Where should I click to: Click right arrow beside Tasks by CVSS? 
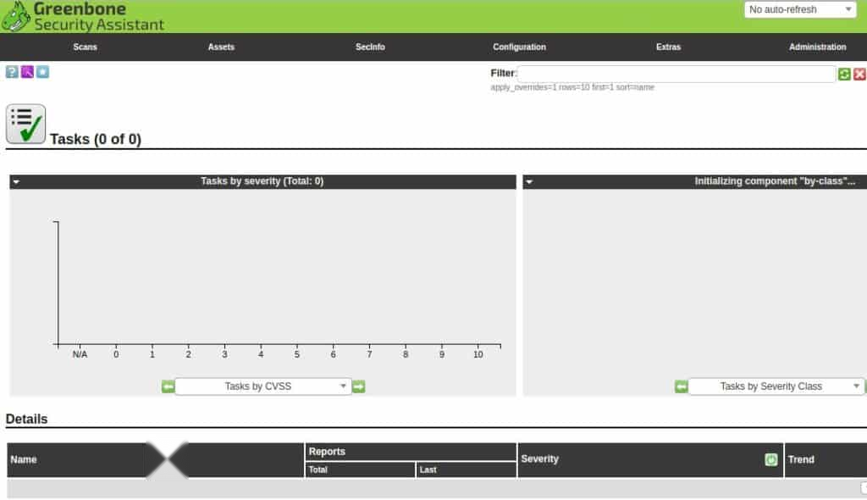point(358,386)
